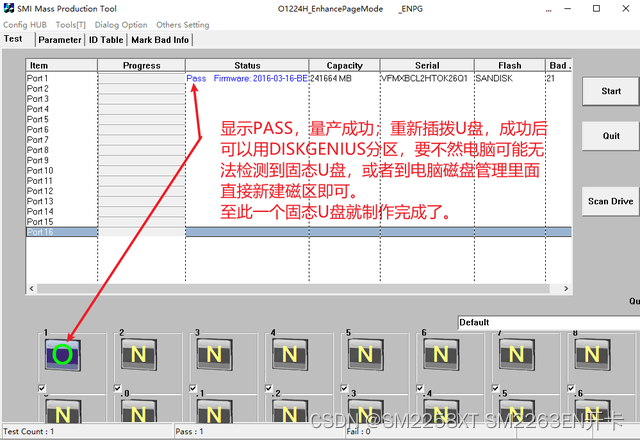Click port 12 N status icon

coord(290,411)
